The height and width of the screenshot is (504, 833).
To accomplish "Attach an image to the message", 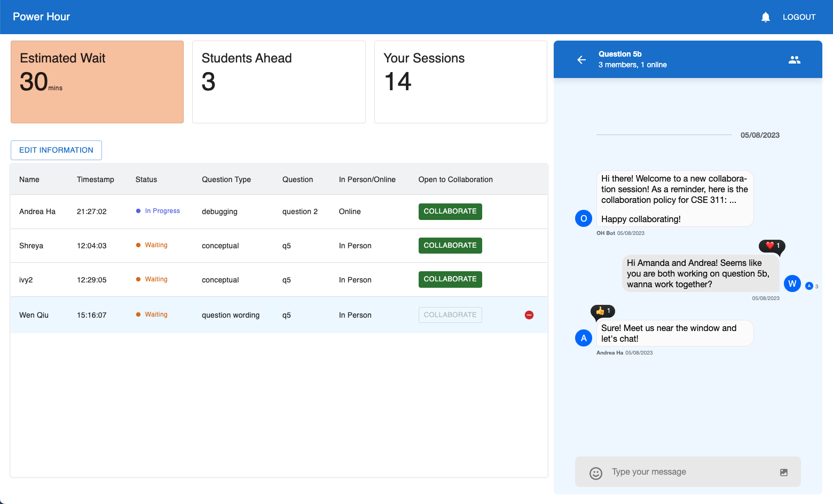I will [x=784, y=472].
